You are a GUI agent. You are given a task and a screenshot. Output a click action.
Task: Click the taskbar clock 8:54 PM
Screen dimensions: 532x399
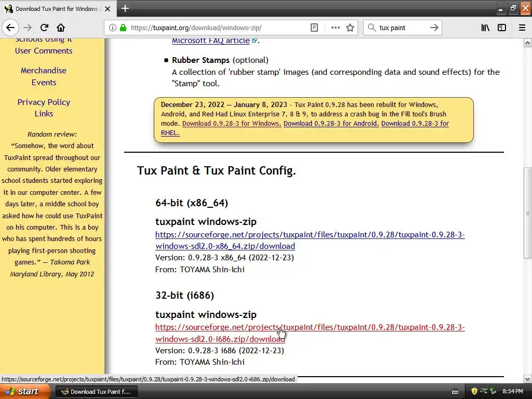(513, 392)
